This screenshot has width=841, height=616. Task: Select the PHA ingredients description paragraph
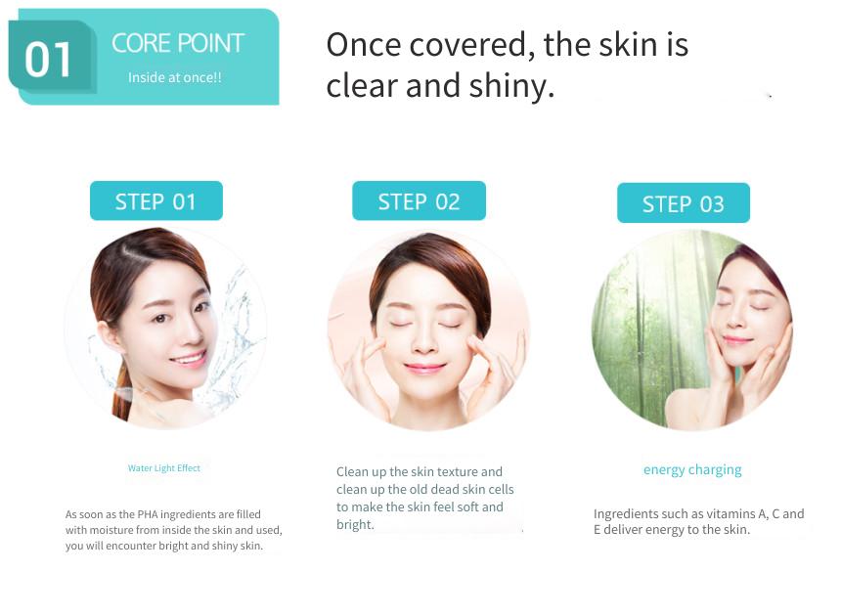click(x=174, y=530)
